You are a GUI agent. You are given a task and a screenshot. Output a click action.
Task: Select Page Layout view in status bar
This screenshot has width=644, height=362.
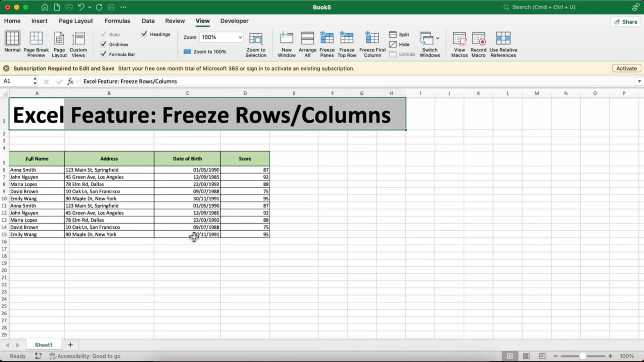coord(526,356)
